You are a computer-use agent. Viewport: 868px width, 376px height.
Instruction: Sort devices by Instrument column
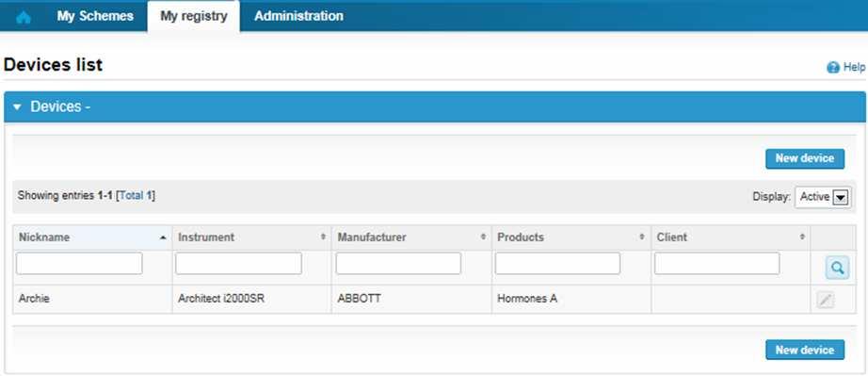click(252, 237)
